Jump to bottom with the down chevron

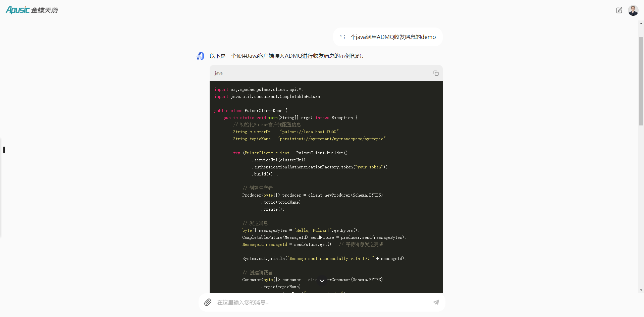coord(322,280)
